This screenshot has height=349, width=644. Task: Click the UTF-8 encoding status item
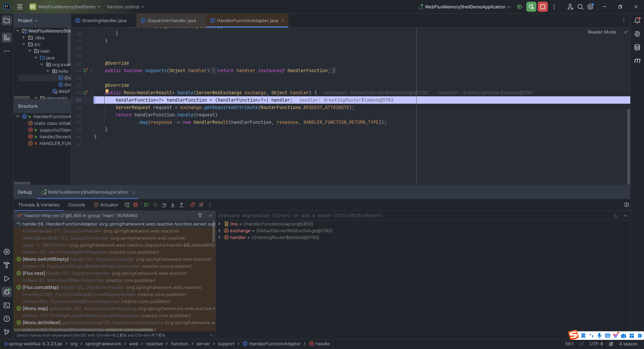[596, 344]
